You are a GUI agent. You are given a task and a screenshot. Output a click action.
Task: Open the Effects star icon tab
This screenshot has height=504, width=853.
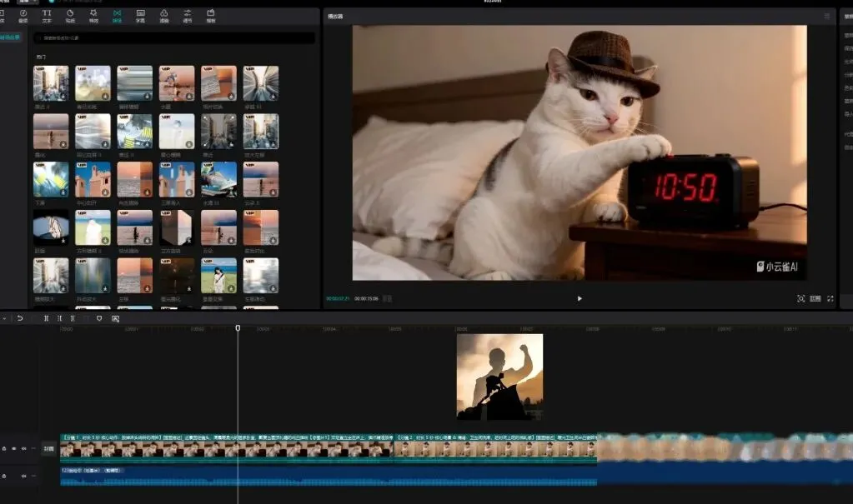[x=93, y=15]
